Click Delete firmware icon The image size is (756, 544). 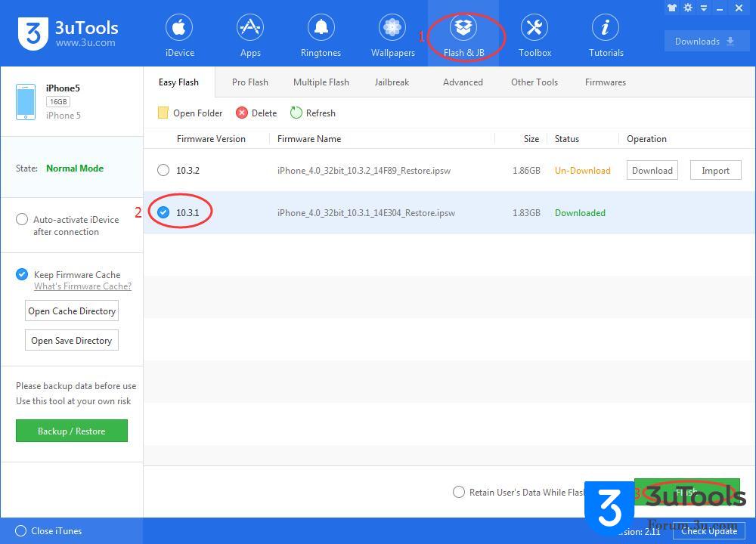coord(242,113)
